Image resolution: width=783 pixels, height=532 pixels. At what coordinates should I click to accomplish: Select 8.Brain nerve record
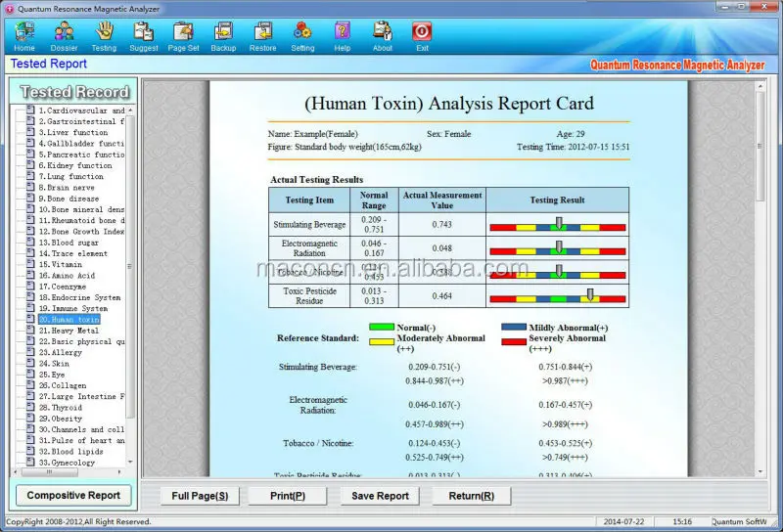tap(67, 187)
